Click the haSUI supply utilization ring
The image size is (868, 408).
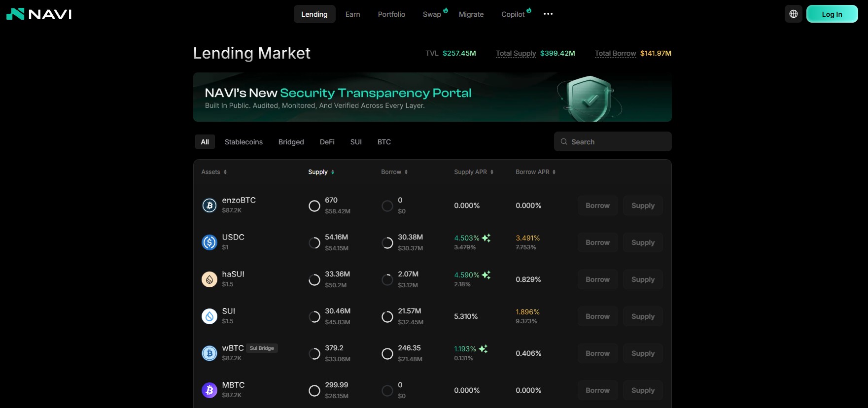(x=314, y=279)
